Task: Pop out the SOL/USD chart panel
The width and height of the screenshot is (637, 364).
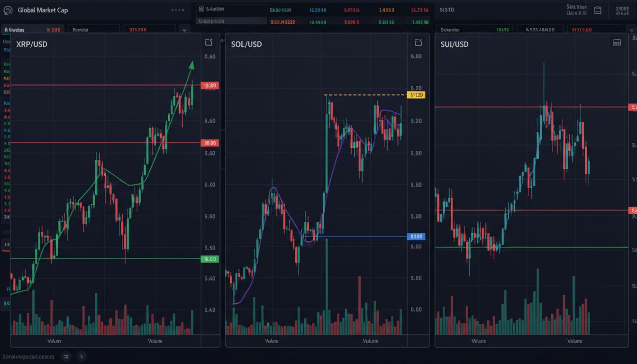Action: tap(418, 43)
